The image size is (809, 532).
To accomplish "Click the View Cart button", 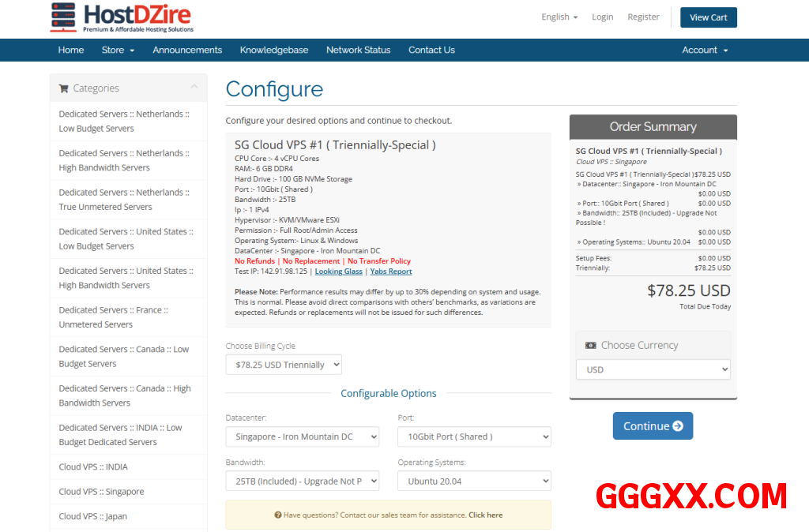I will point(708,17).
